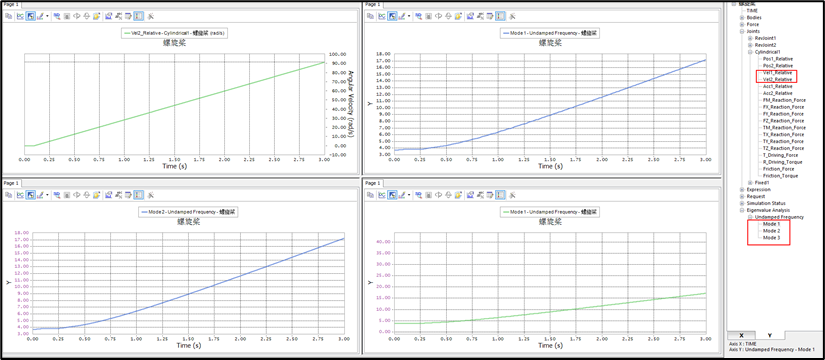
Task: Click the horizontal fit arrows icon in green Mode 1 plot
Action: point(438,195)
